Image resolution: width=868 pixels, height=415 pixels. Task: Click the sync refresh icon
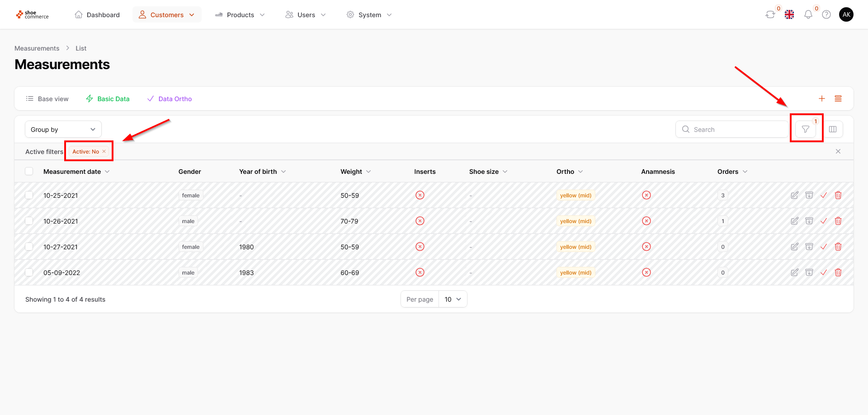[x=770, y=15]
